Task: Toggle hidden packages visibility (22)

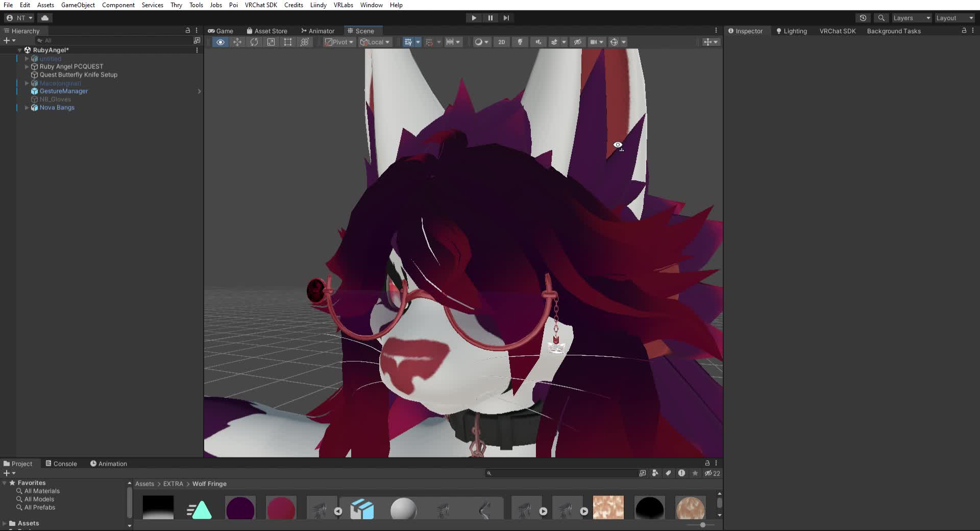Action: (713, 473)
